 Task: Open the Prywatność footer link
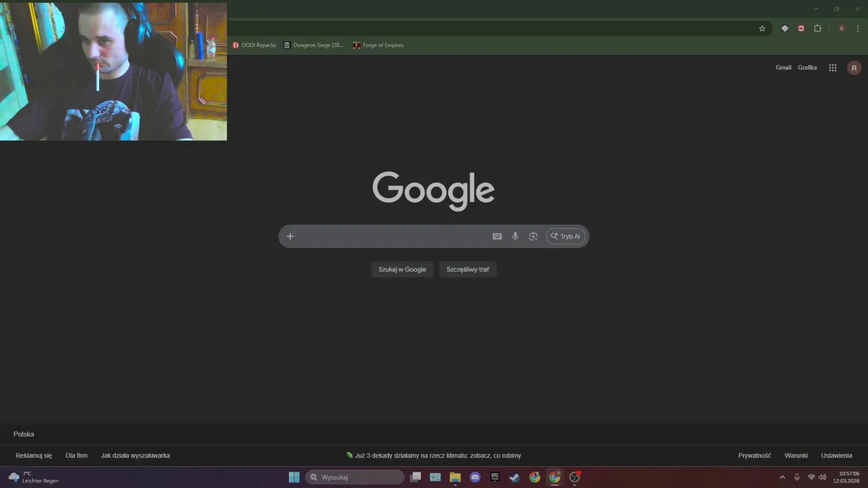tap(755, 456)
